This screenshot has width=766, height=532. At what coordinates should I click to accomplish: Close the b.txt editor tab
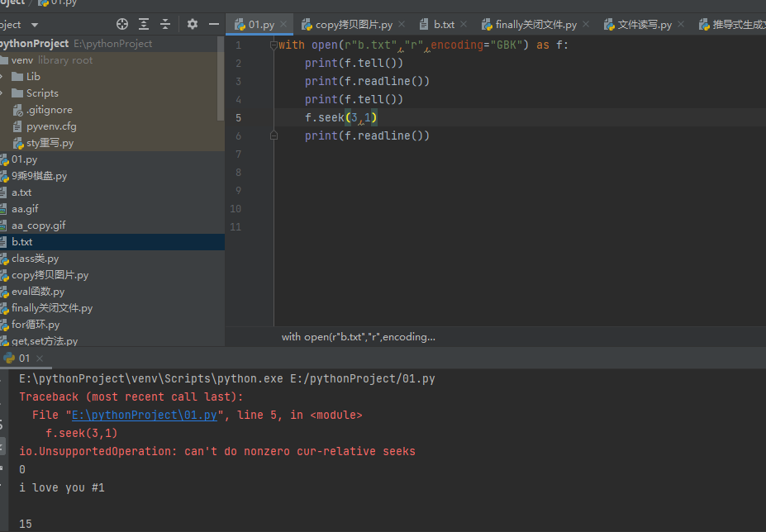click(464, 24)
